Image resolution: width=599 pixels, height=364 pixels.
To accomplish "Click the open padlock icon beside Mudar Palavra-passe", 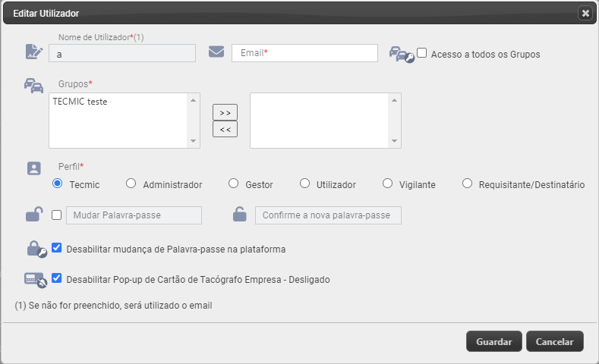I will tap(34, 214).
